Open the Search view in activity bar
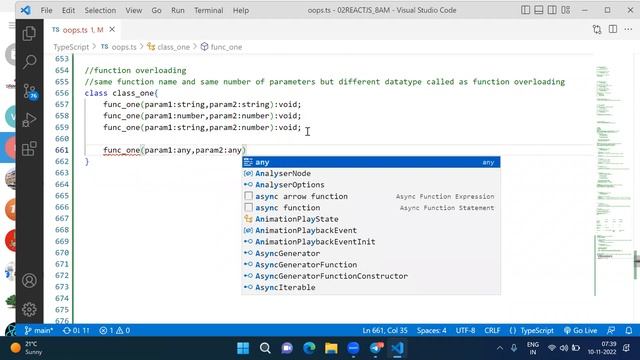Viewport: 640px width, 360px height. click(29, 62)
